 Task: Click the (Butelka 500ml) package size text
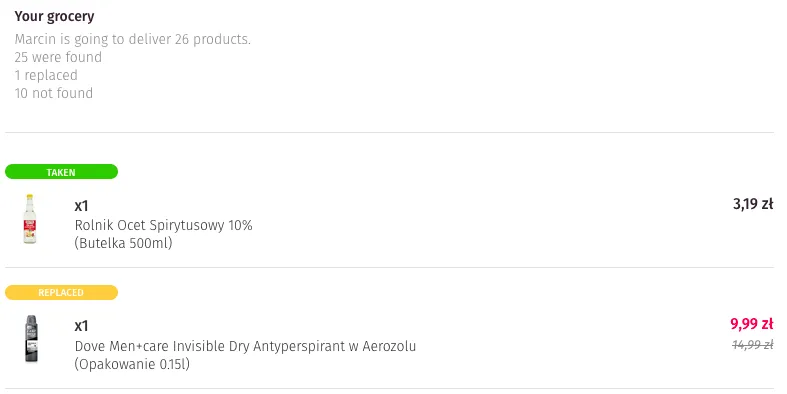pyautogui.click(x=123, y=243)
